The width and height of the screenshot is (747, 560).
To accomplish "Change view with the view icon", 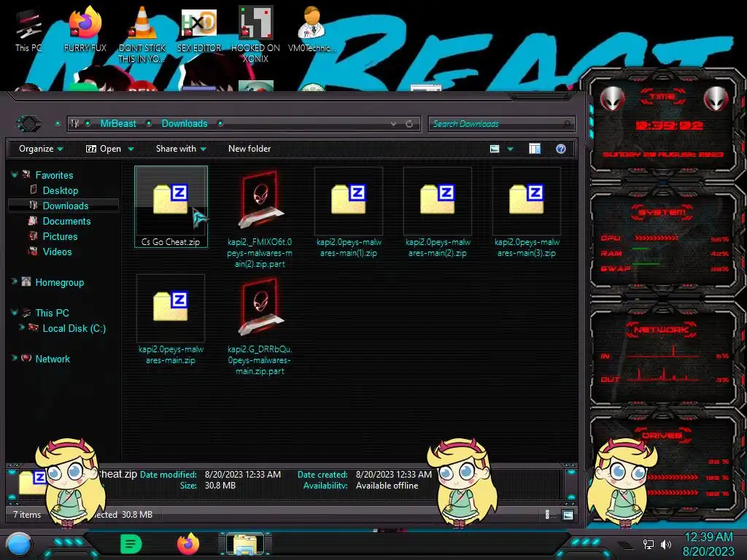I will 495,149.
